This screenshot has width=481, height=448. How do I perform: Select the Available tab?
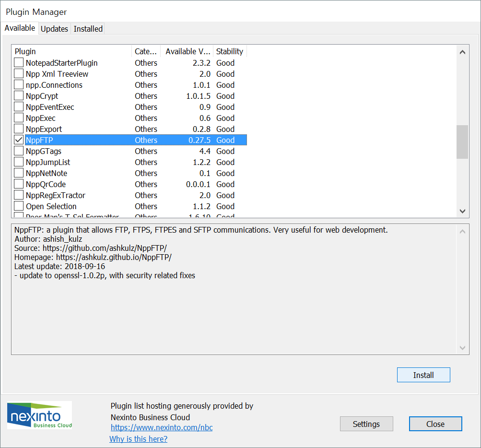point(20,28)
